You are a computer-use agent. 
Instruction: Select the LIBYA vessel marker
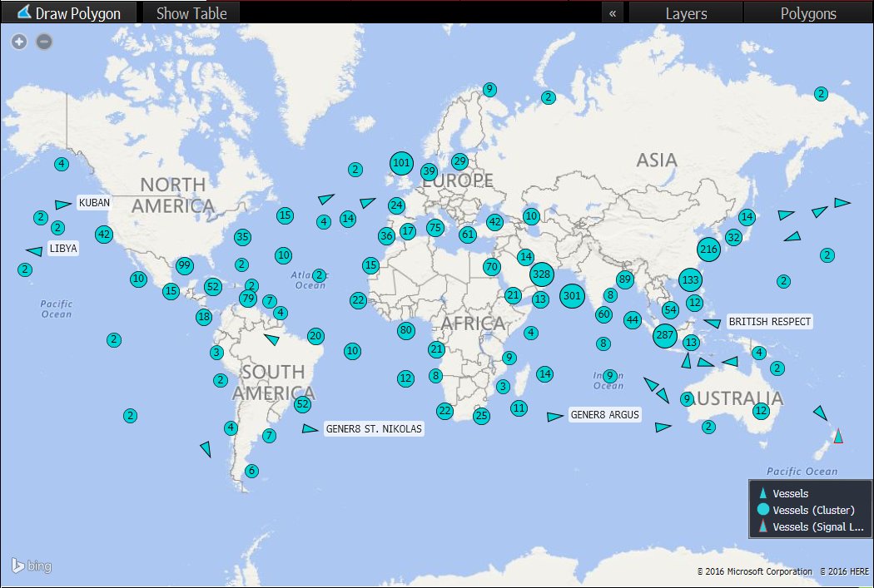[35, 251]
